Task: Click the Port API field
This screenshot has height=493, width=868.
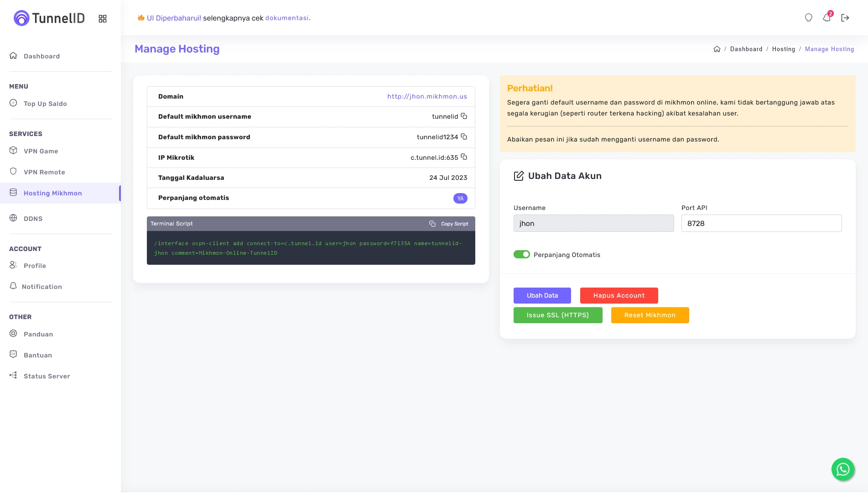Action: click(761, 223)
